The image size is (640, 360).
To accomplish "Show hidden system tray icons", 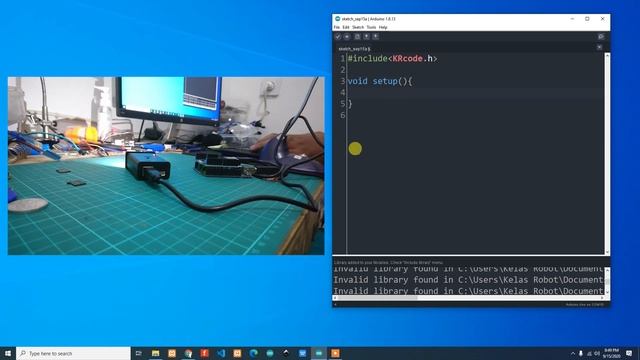I will (x=573, y=353).
